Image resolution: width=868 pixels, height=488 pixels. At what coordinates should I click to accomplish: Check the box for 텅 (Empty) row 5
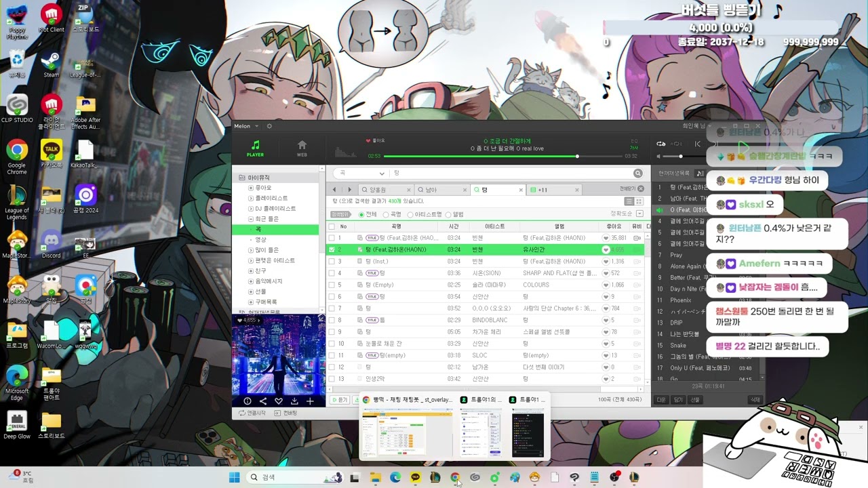tap(332, 285)
